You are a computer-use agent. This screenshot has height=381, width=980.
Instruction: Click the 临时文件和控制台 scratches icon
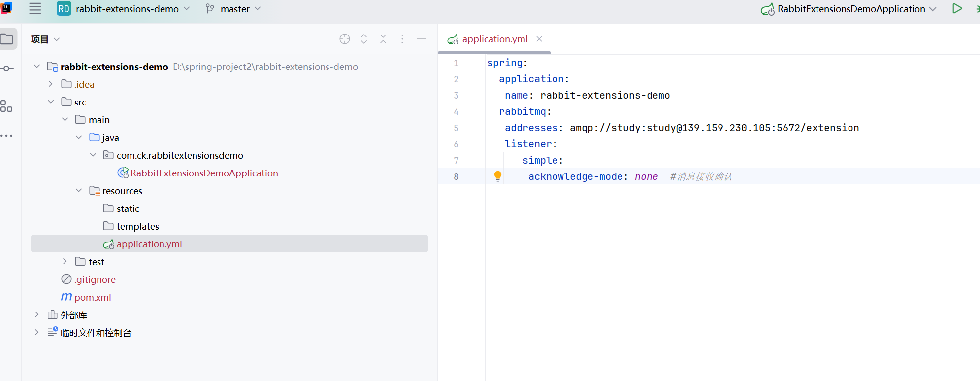pos(53,332)
